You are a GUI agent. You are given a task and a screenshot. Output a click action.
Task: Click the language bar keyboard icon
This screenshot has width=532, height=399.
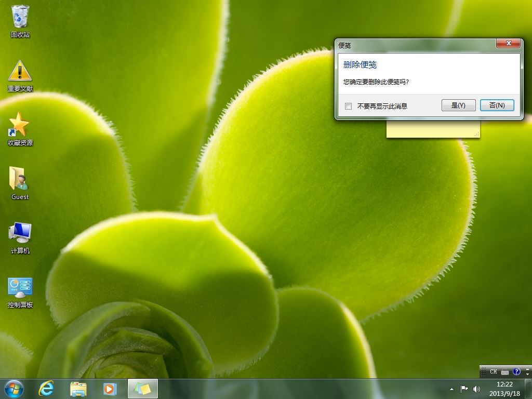pyautogui.click(x=505, y=372)
